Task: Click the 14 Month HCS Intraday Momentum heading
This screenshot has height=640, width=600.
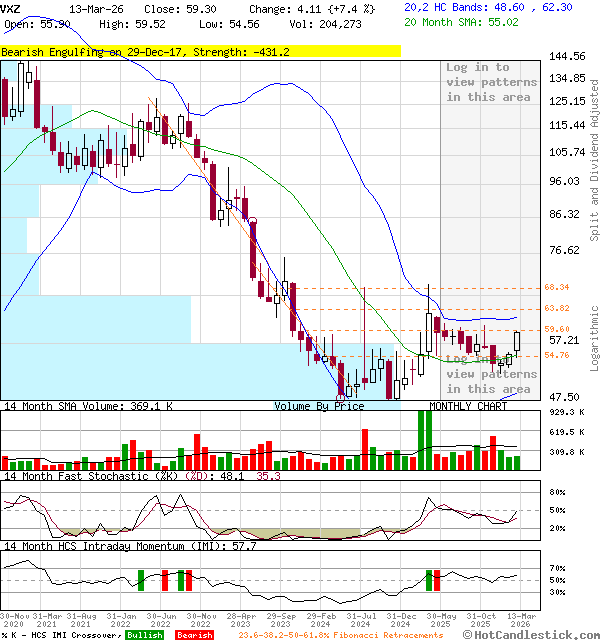Action: tap(115, 546)
